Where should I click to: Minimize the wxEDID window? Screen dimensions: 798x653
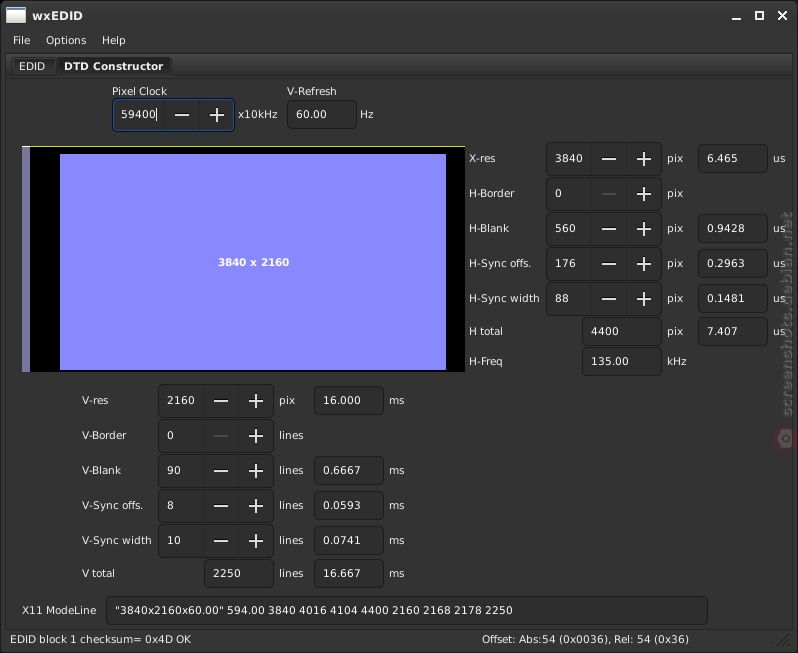736,17
